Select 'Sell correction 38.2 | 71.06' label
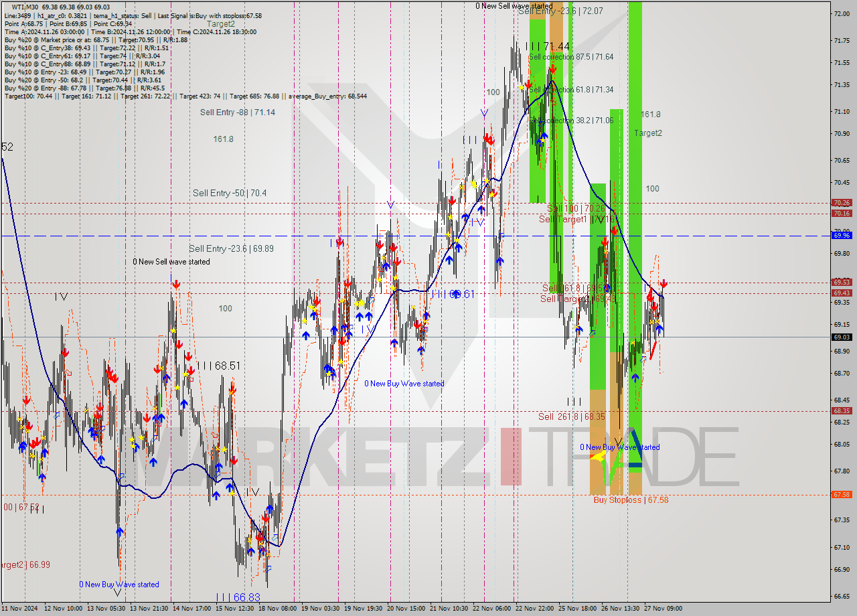Screen dimensions: 857x616 tap(570, 121)
